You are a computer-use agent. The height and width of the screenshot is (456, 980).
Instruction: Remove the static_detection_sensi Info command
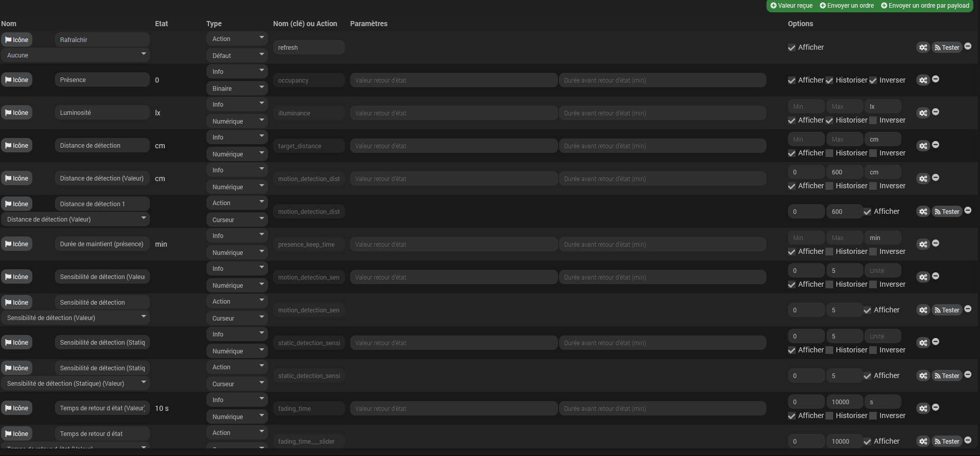click(935, 342)
